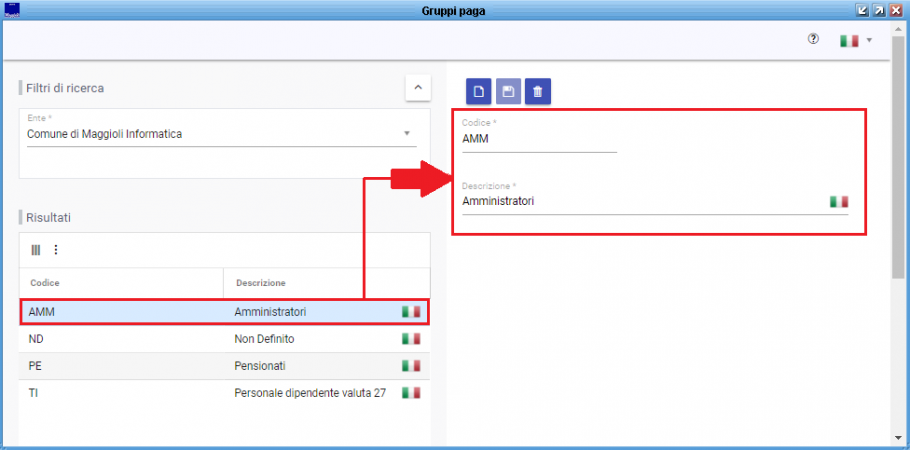Screen dimensions: 910x450
Task: Click the Amministratori cell in the results table
Action: (270, 312)
